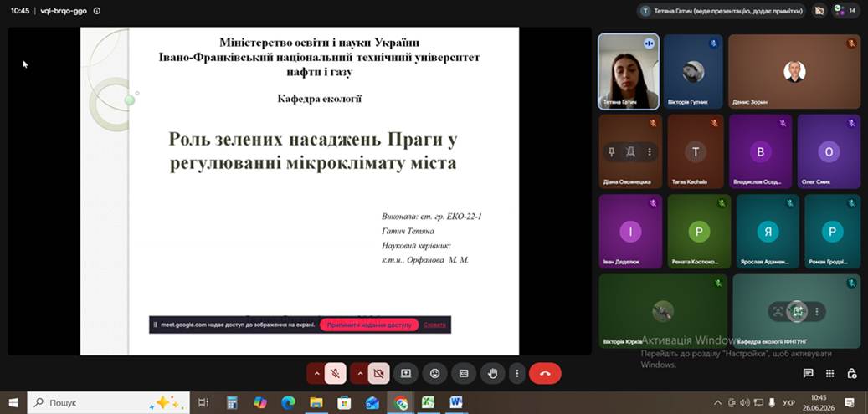Screen dimensions: 868x414
Task: Open Copilot from the taskbar
Action: point(260,403)
